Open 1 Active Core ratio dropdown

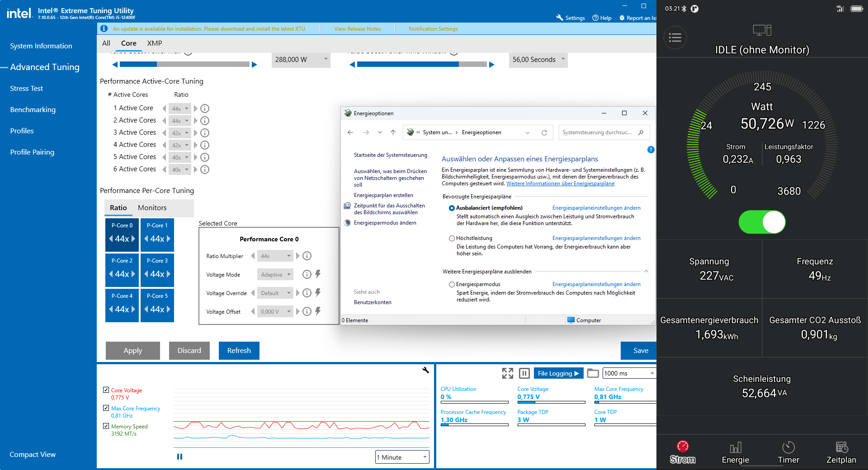tap(180, 108)
